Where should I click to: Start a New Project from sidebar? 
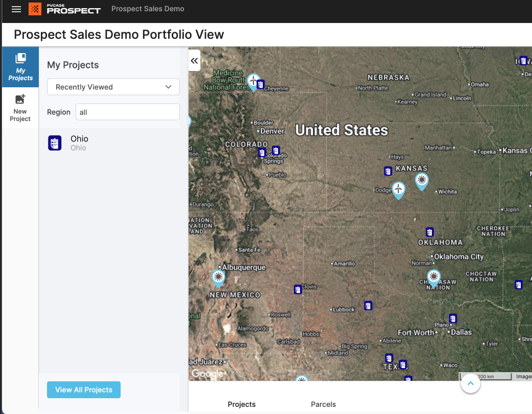click(20, 108)
